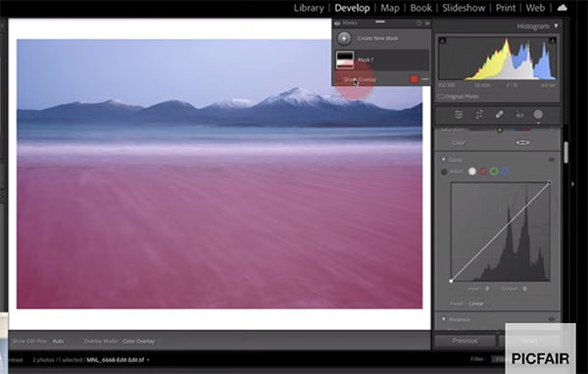Open the Show Edit Pins Auto dropdown
588x374 pixels.
[61, 341]
